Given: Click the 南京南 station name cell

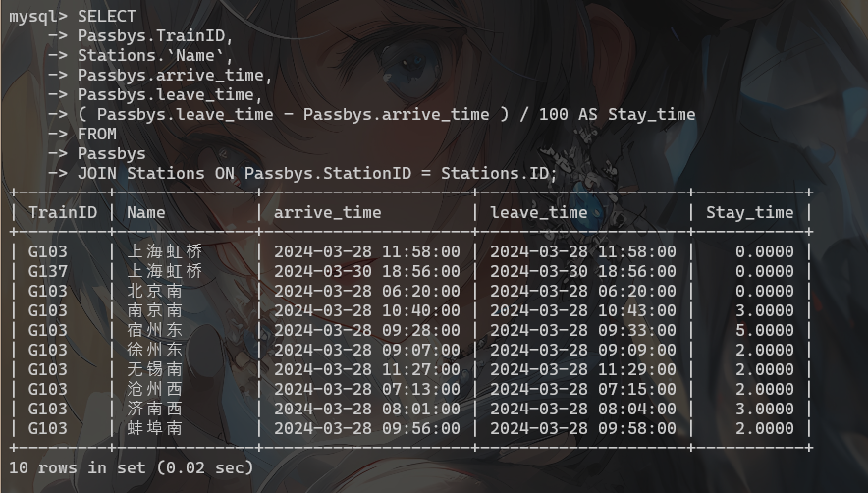Looking at the screenshot, I should click(154, 310).
